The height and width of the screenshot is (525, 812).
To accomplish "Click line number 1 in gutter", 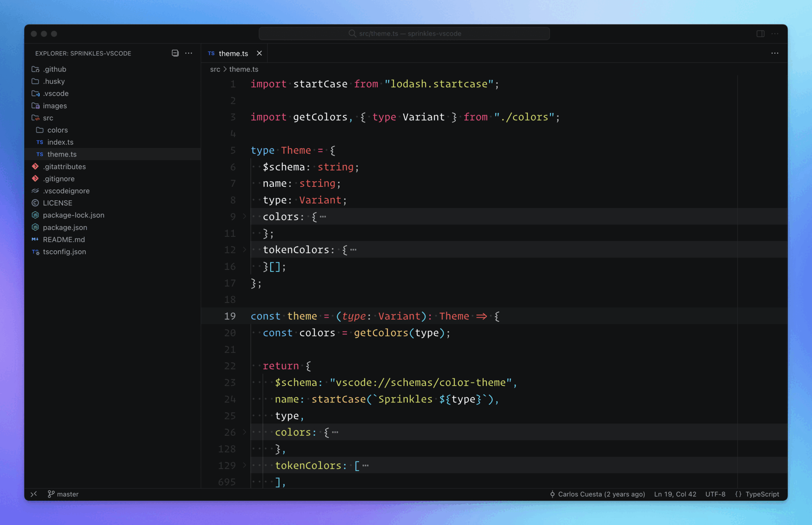I will coord(233,84).
